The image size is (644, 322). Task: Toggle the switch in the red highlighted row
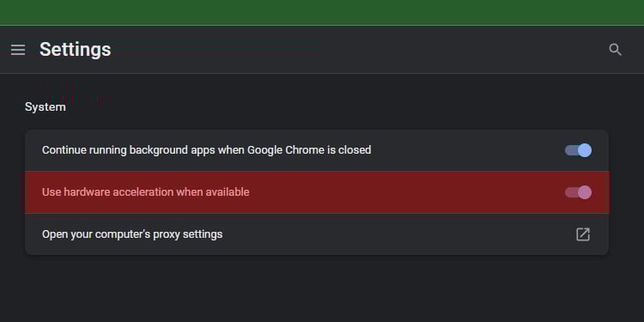(x=578, y=192)
